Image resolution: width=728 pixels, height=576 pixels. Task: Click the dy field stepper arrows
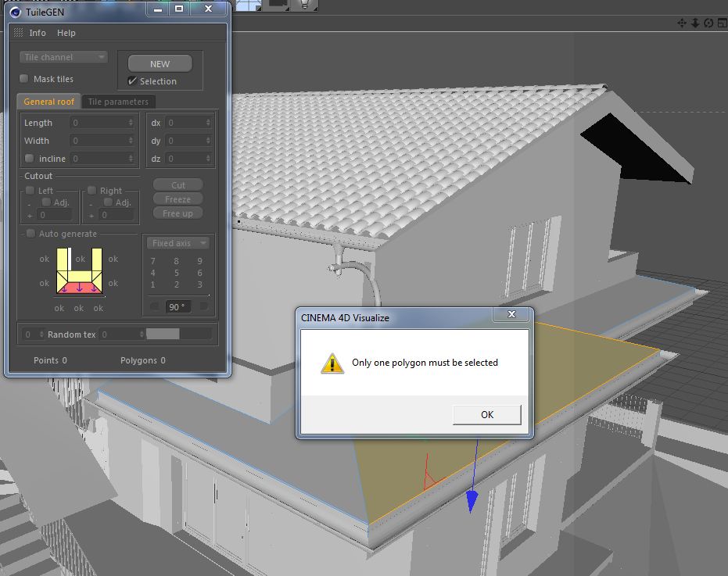pos(208,140)
